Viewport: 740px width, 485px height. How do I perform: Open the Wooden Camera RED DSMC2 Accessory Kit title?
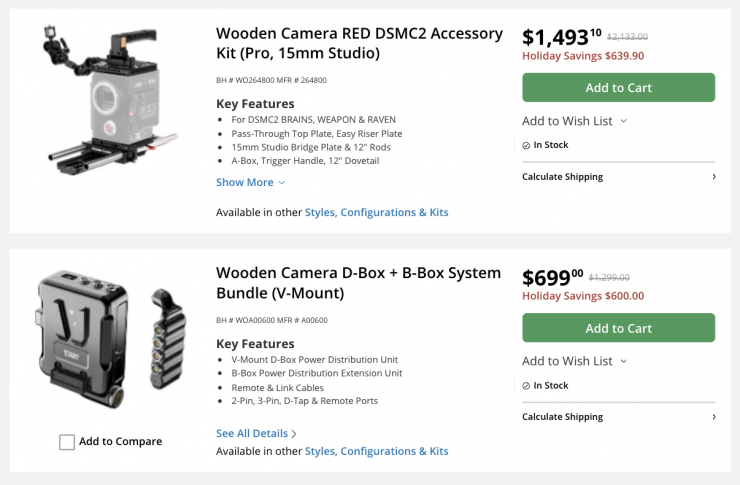point(359,42)
